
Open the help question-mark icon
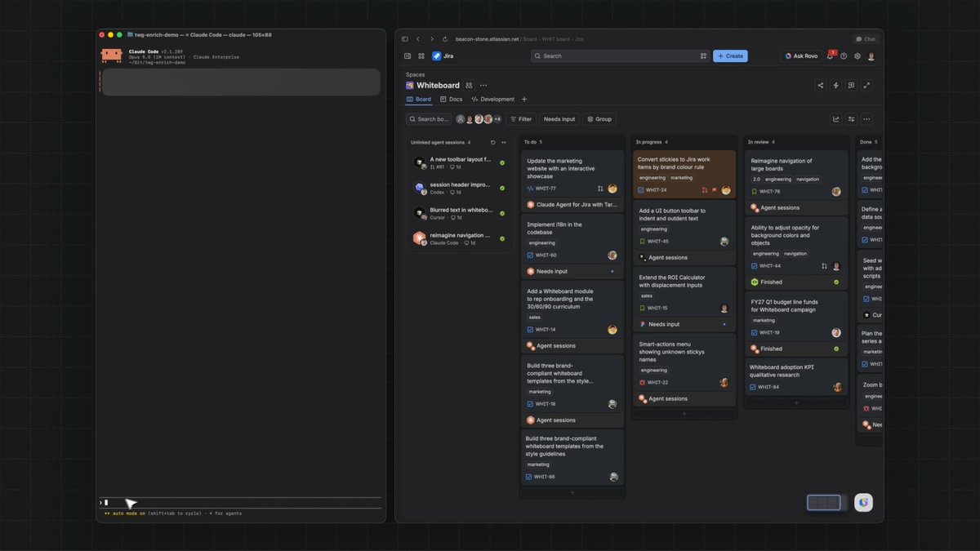coord(844,56)
